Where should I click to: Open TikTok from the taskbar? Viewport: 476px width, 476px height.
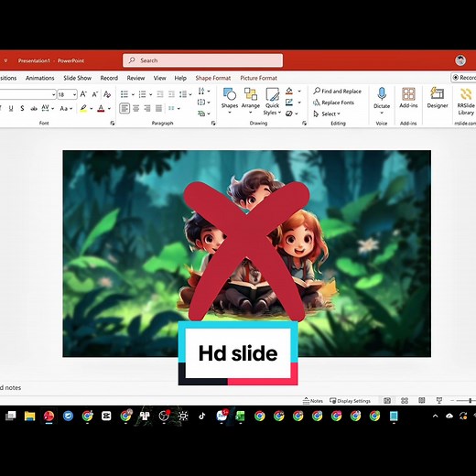click(x=202, y=416)
